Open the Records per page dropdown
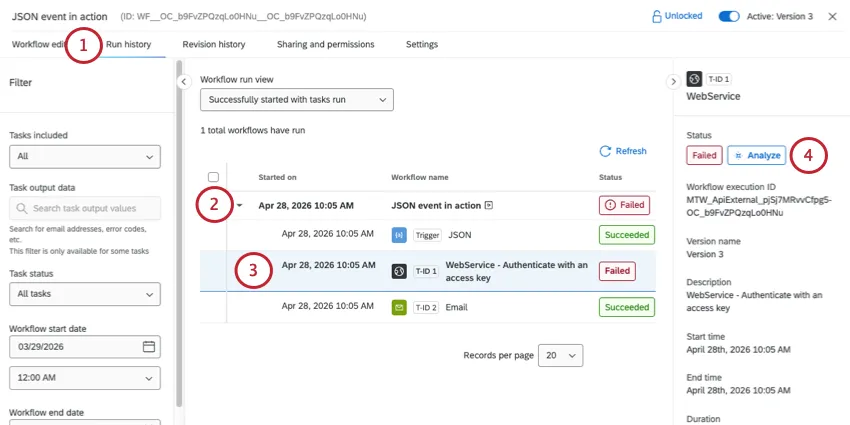Screen dimensions: 850x425 [561, 356]
